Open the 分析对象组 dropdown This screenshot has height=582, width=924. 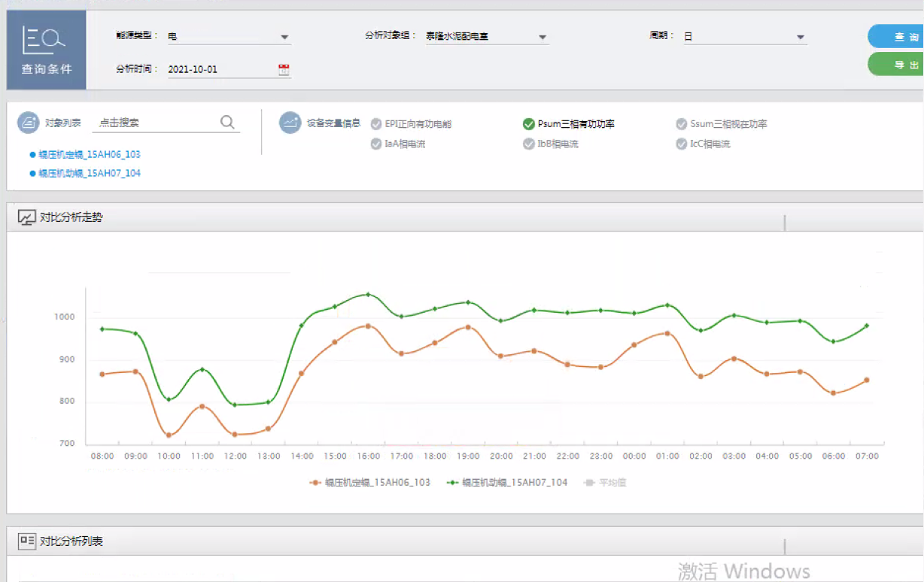(542, 37)
